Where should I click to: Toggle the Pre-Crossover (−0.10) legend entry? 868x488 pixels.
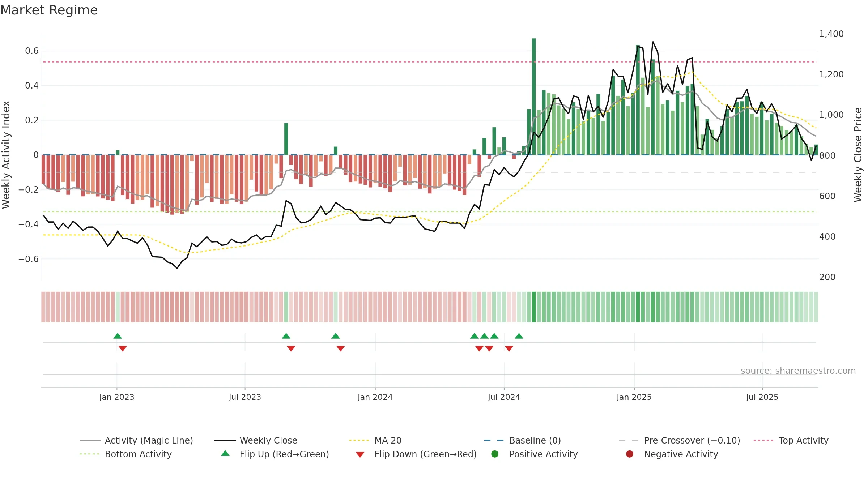(679, 440)
